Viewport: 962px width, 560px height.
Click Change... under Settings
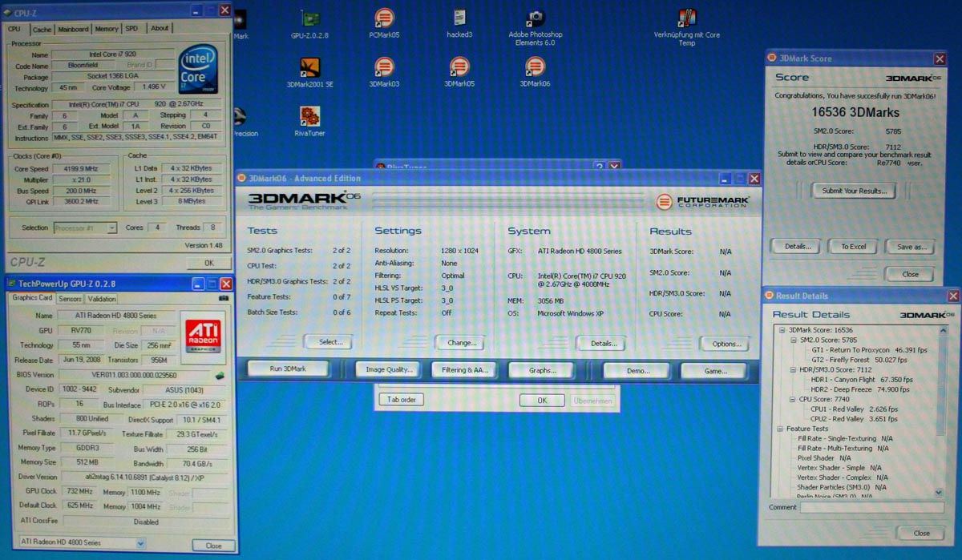pyautogui.click(x=460, y=343)
